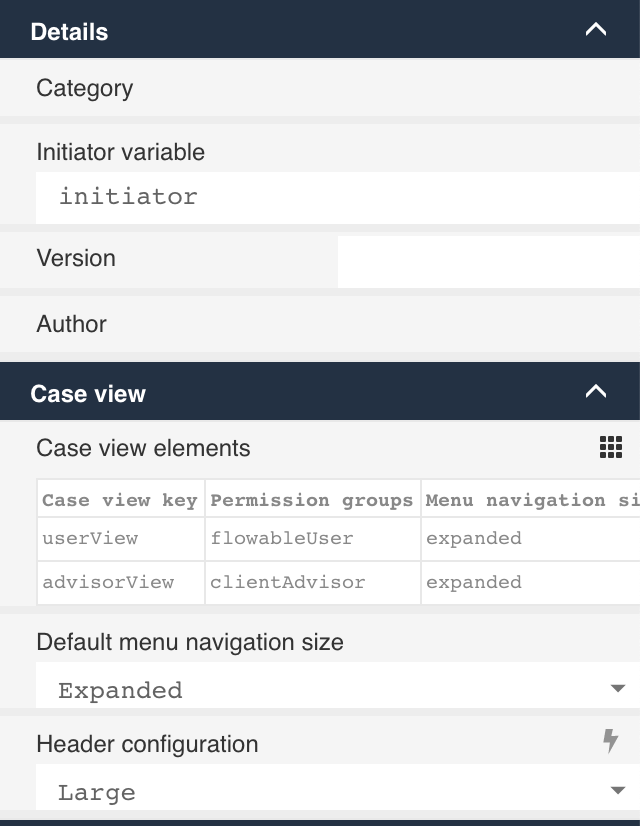Select the Author property row
Screen dimensions: 640x826
pos(320,324)
